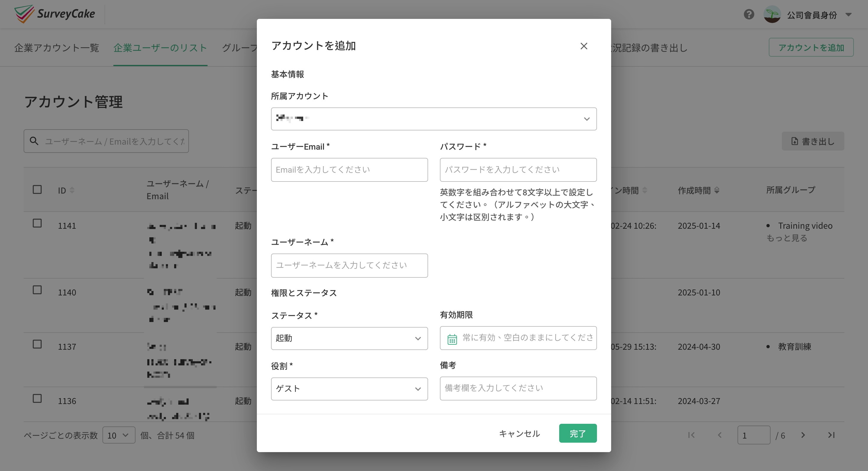Sort by 作成時間 column arrows
Screen dimensions: 868x471
tap(717, 190)
